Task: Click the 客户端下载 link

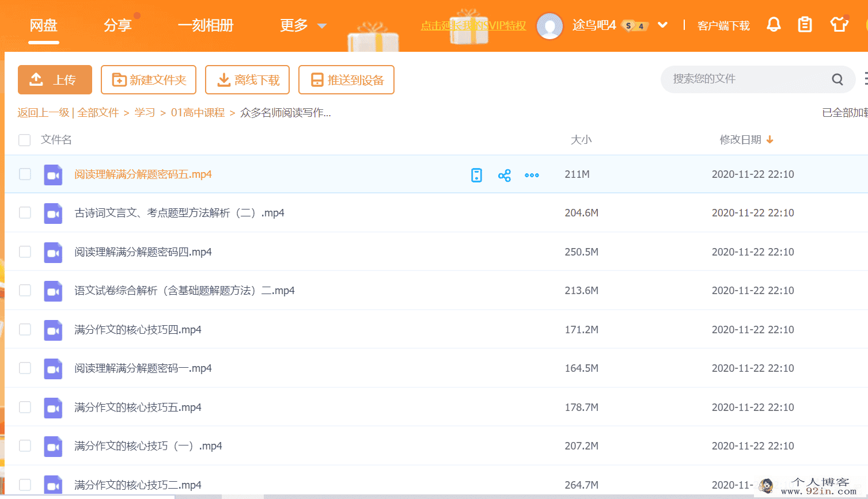Action: (x=723, y=26)
